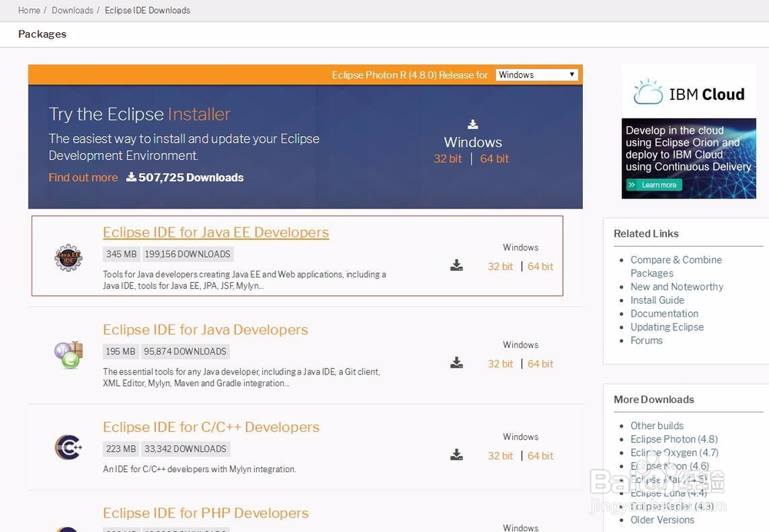The image size is (769, 532).
Task: Download the 32 bit Eclipse Installer
Action: pos(448,158)
